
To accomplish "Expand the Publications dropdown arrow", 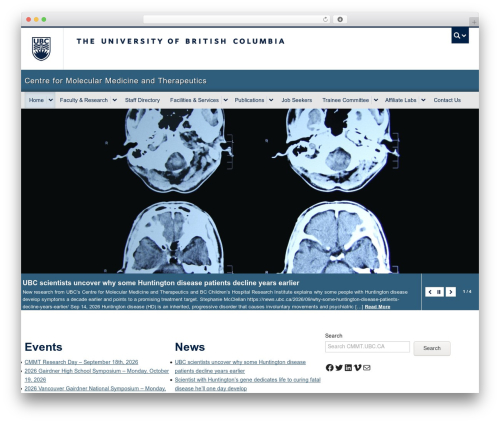I will pos(271,100).
